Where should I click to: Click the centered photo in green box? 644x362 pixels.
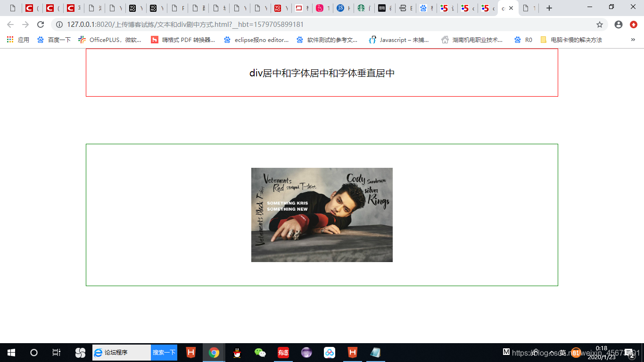pyautogui.click(x=322, y=215)
